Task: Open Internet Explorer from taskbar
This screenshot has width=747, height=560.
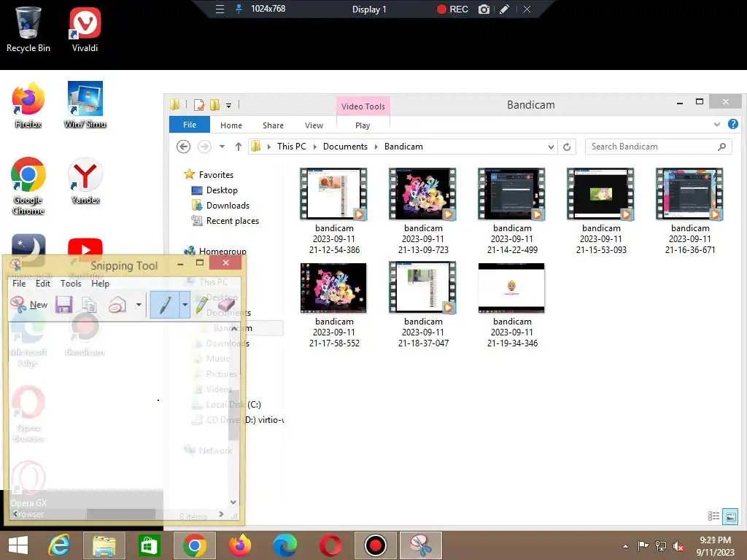Action: coord(60,545)
